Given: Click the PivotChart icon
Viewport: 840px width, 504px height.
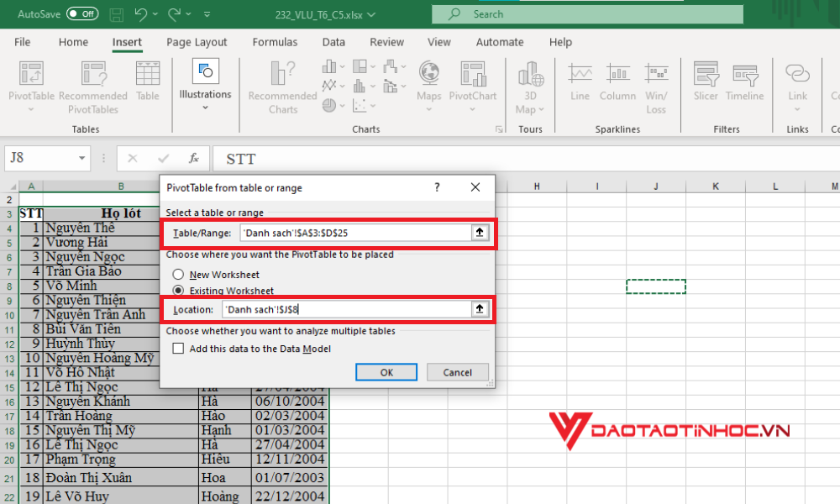Looking at the screenshot, I should [472, 76].
